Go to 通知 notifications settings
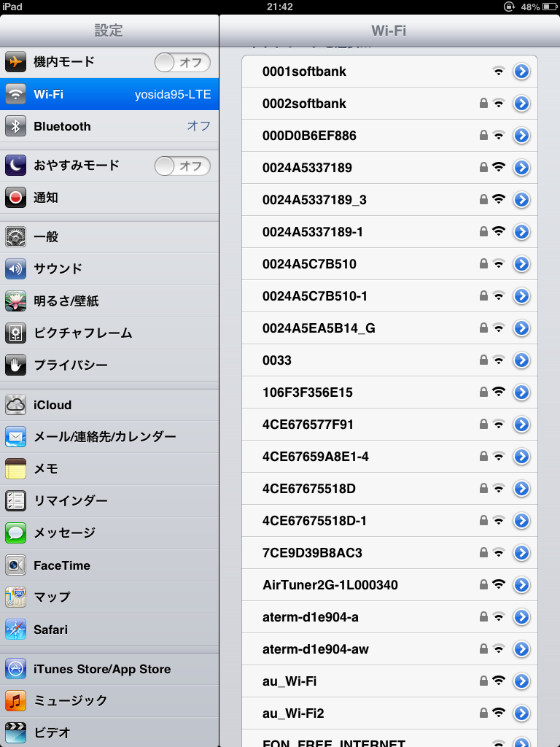560x747 pixels. coord(109,198)
